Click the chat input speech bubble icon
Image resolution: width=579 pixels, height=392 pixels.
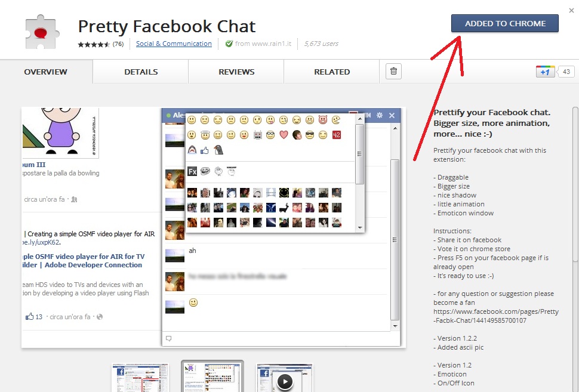click(x=169, y=338)
